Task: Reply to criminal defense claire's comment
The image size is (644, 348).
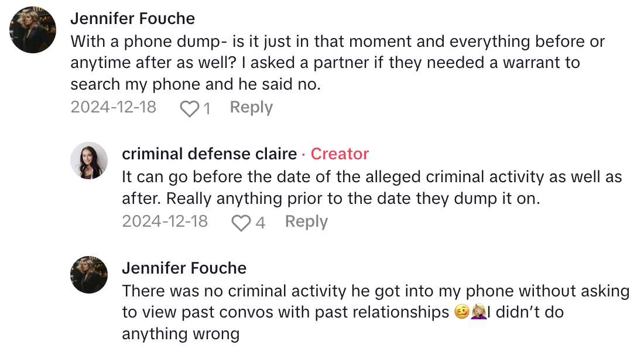Action: (x=306, y=222)
